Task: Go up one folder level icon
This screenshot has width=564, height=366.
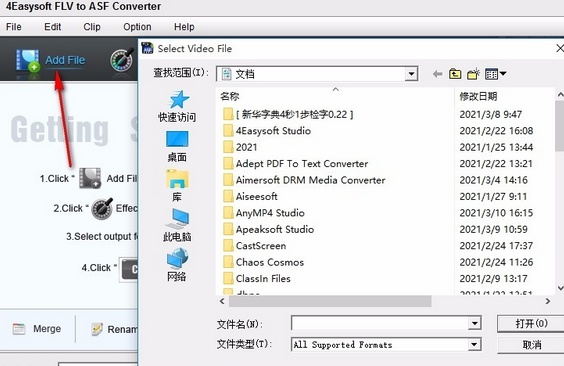Action: pyautogui.click(x=455, y=74)
